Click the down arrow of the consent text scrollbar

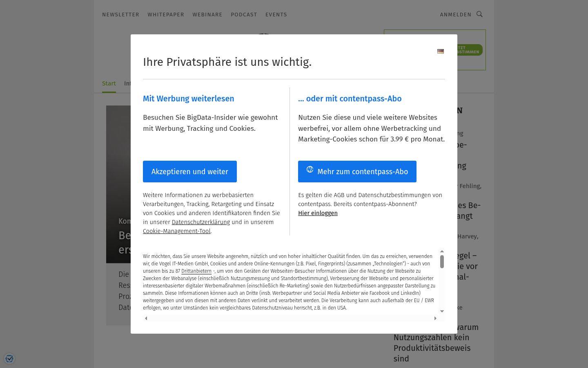442,312
